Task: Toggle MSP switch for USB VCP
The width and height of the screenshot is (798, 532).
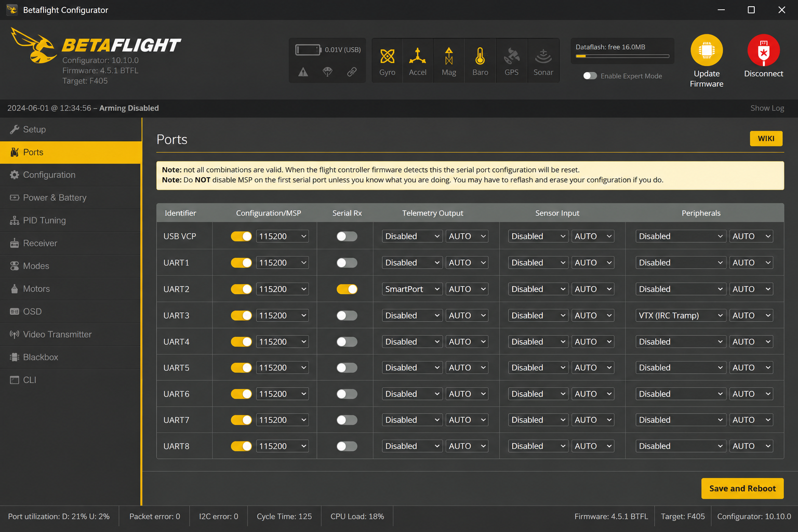Action: [241, 236]
